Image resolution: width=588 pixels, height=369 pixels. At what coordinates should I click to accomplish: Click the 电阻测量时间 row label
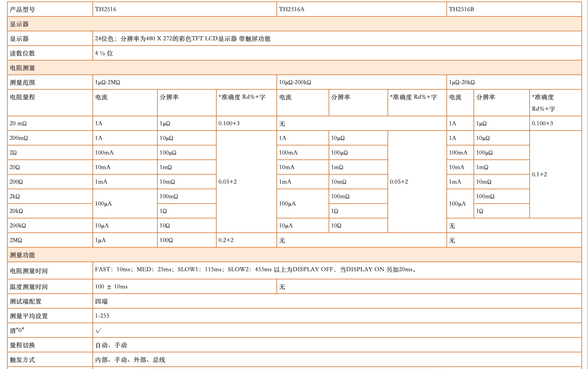coord(50,270)
